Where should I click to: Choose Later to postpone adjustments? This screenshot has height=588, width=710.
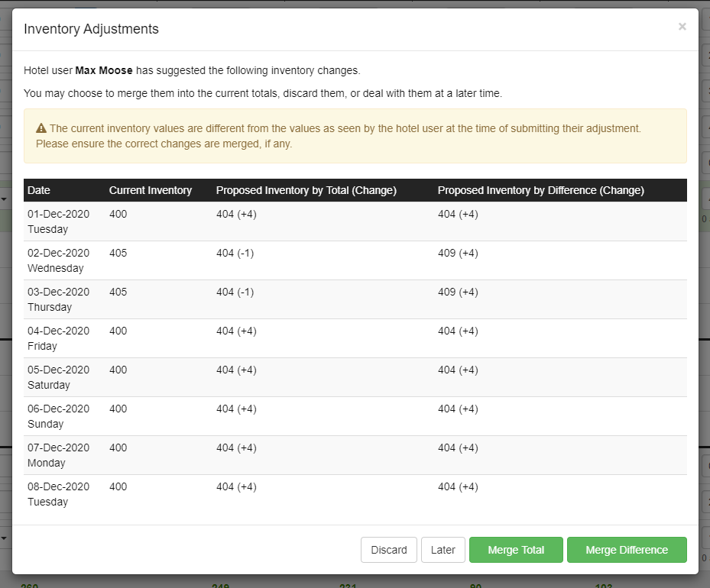click(443, 550)
